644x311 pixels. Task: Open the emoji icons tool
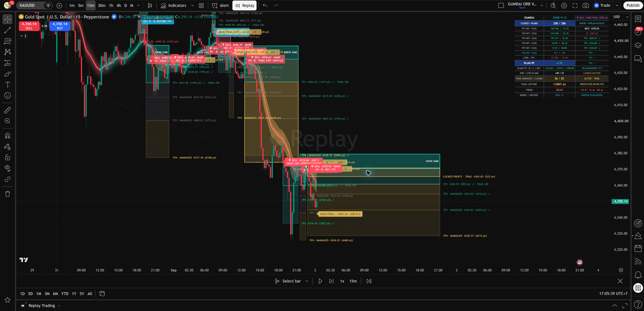point(8,95)
